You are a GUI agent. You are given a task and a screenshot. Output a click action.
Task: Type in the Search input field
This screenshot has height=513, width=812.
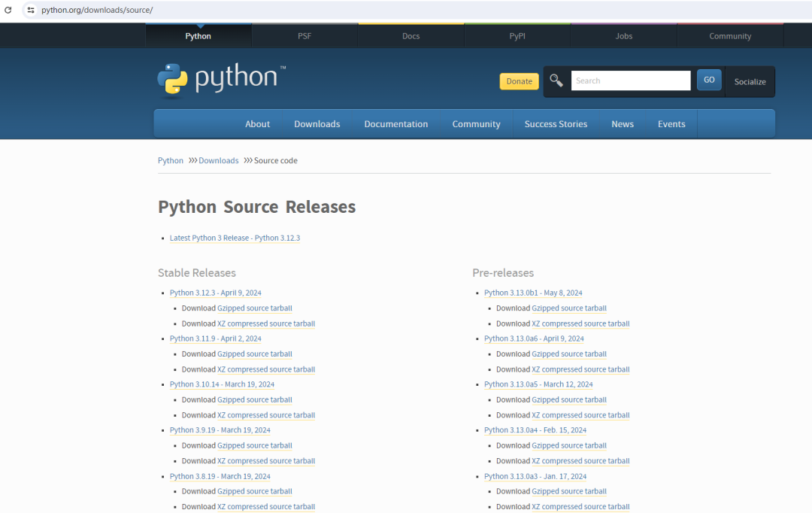[x=630, y=80]
